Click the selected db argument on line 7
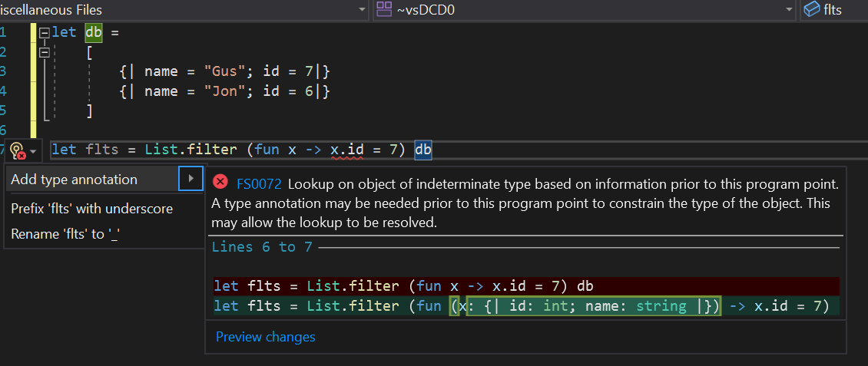 point(423,150)
